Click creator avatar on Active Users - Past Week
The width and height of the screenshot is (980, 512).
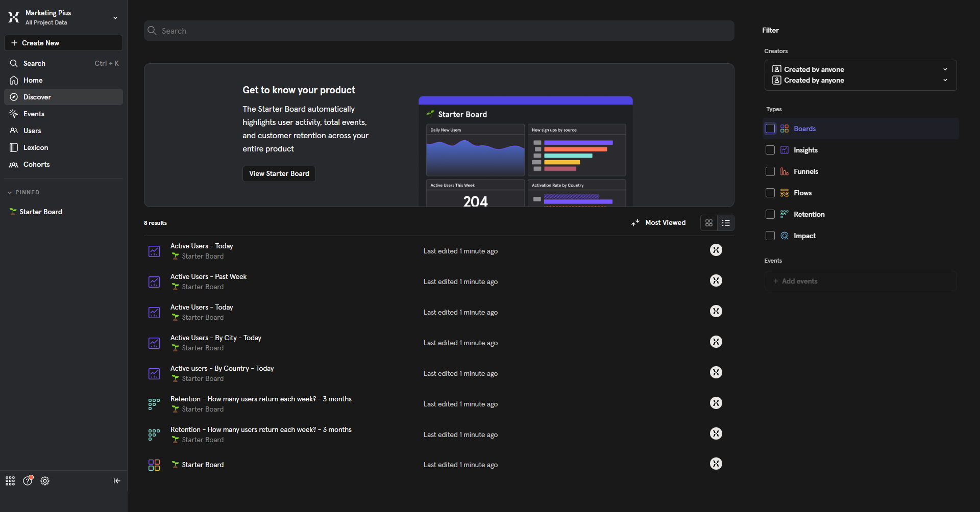716,280
